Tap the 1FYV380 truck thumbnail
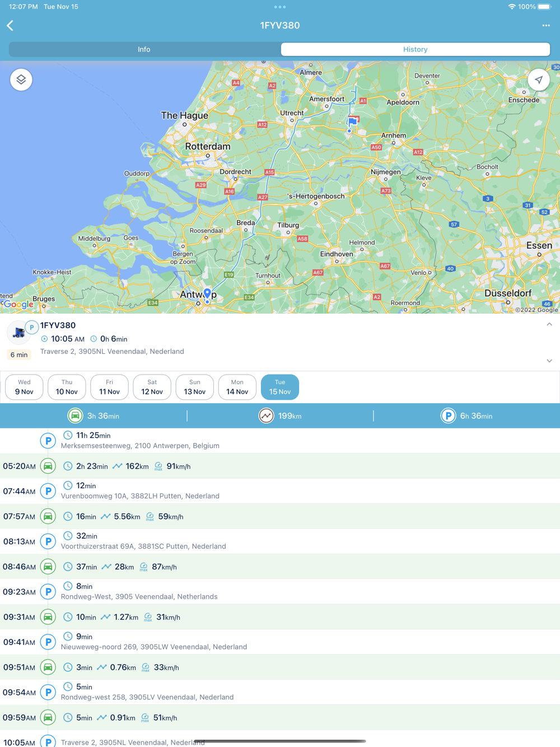 point(18,332)
